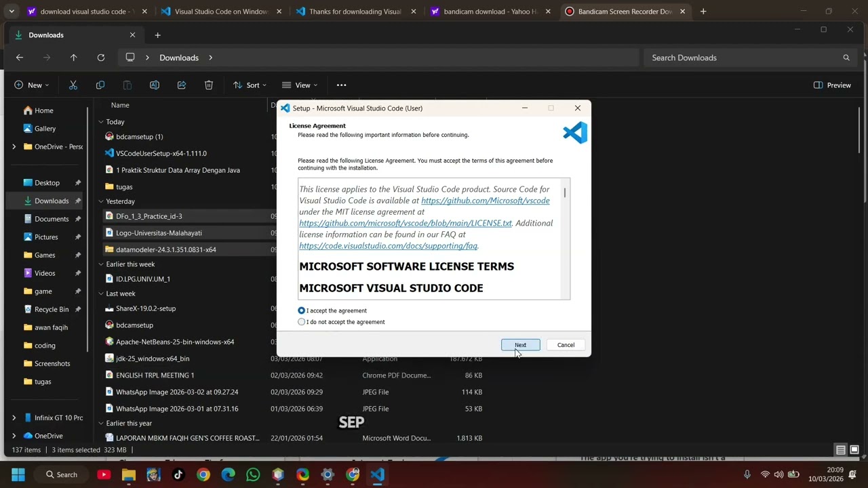Open Microsoft Edge from the taskbar
This screenshot has height=488, width=868.
(x=228, y=474)
